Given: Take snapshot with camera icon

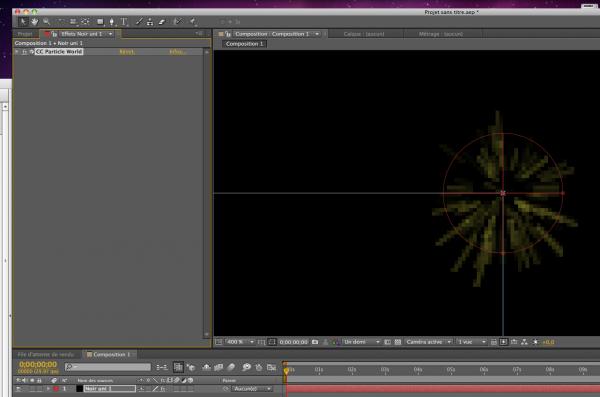Looking at the screenshot, I should click(x=315, y=342).
